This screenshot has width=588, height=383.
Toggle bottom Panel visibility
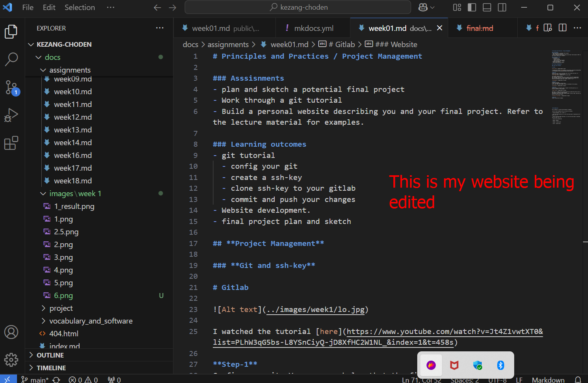pos(487,7)
